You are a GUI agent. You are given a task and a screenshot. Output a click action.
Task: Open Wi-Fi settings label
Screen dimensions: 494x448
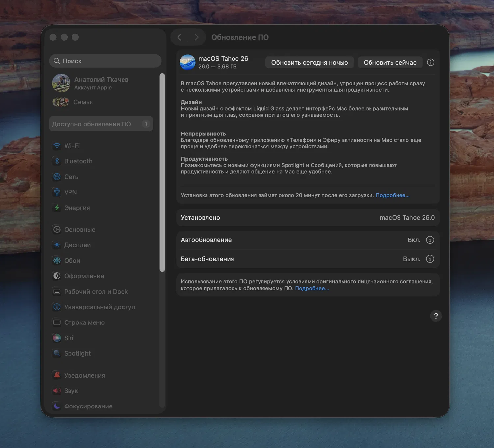click(72, 146)
